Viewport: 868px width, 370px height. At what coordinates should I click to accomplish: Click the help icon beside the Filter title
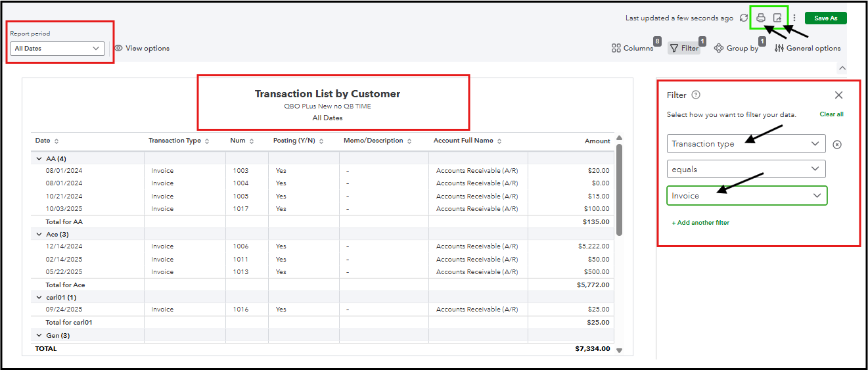[696, 95]
